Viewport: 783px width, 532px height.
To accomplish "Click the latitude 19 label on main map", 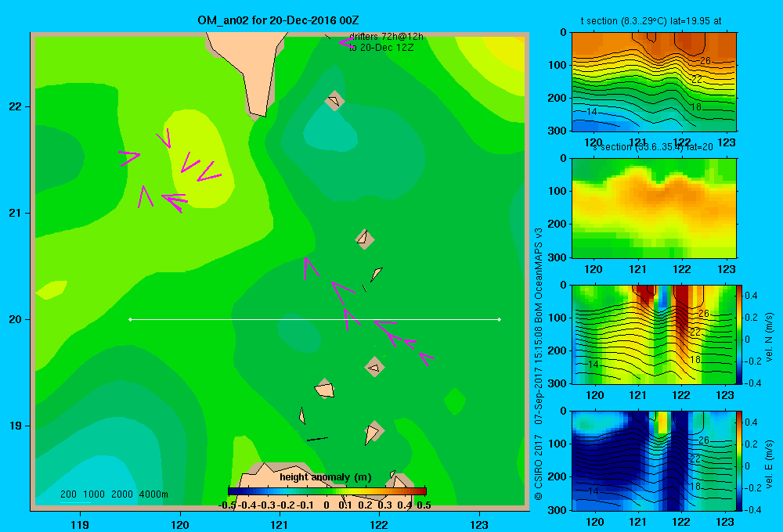I will point(16,426).
